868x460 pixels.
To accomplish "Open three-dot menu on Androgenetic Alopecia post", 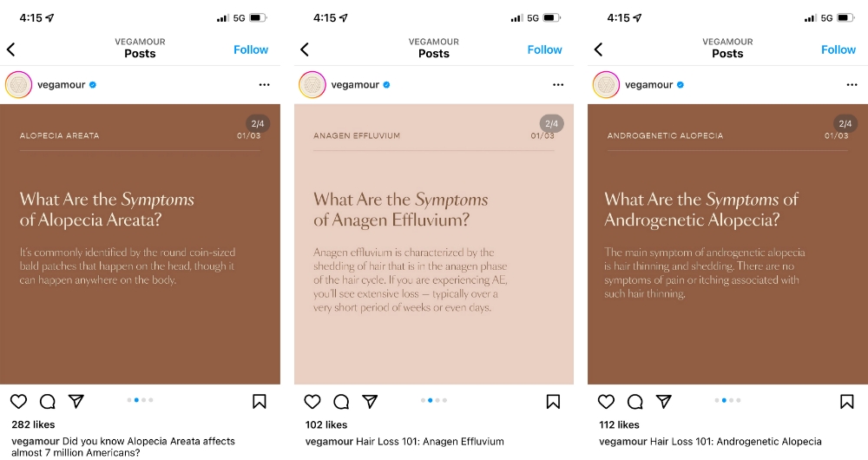I will tap(852, 85).
